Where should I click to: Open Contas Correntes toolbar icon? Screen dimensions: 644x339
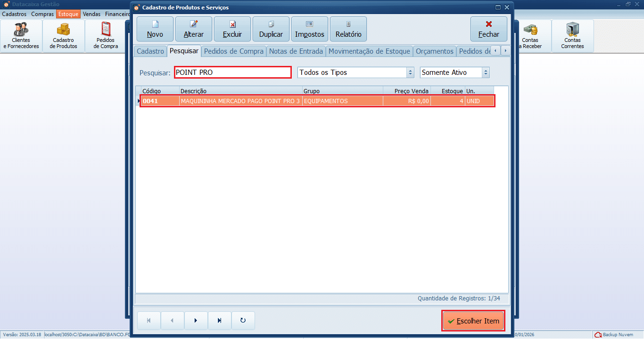pos(572,36)
